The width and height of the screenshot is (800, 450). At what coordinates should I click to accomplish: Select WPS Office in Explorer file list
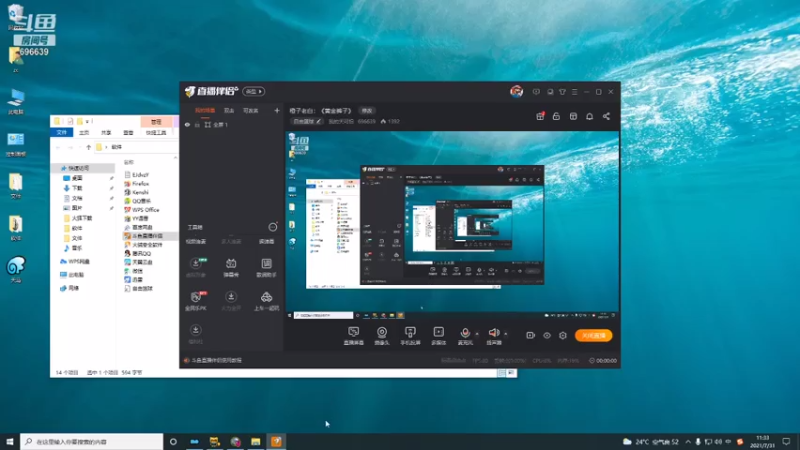point(142,210)
